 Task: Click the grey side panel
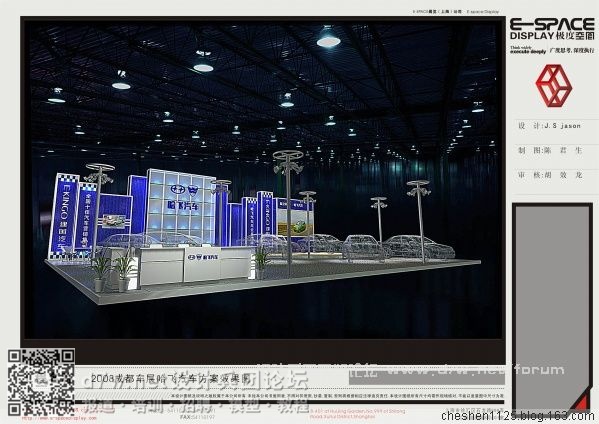[552, 308]
